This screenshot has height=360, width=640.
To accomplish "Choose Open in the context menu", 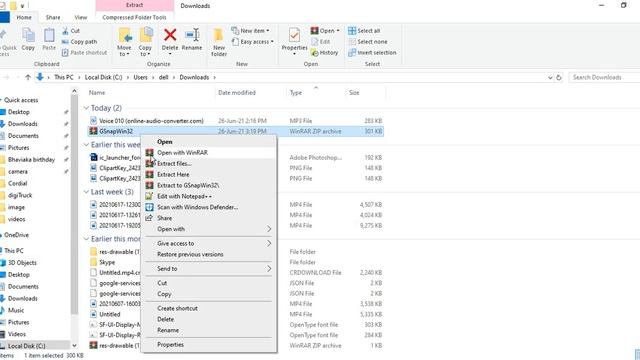I will (209, 142).
